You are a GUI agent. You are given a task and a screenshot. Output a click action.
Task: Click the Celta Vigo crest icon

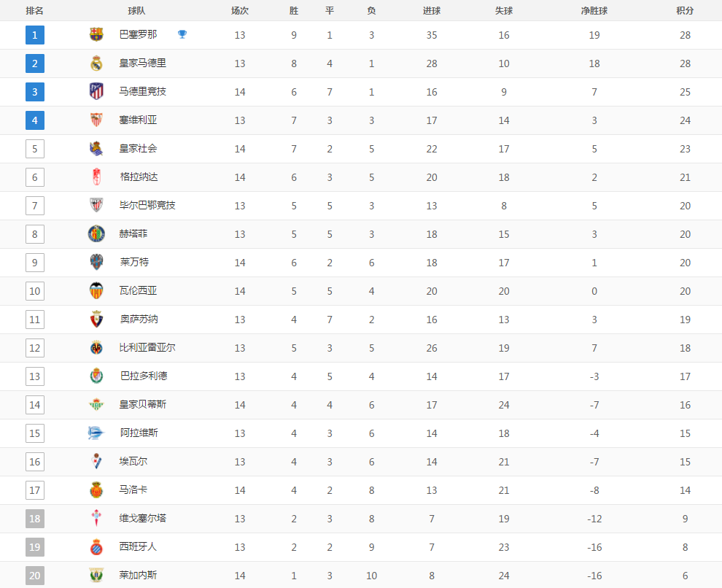pyautogui.click(x=96, y=519)
